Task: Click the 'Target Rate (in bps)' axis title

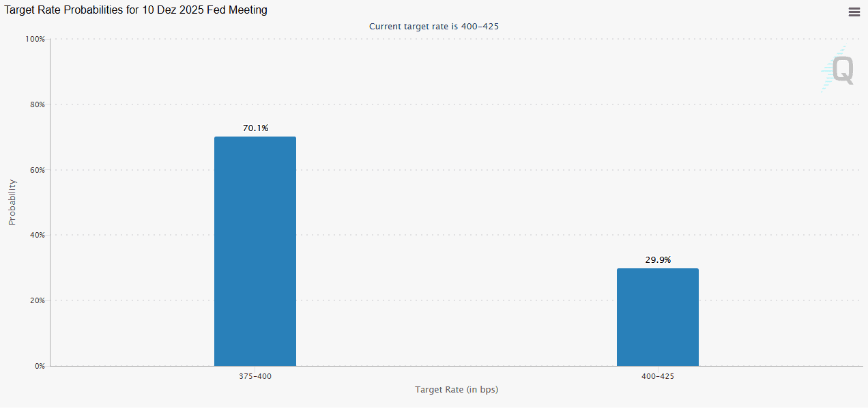Action: pos(456,390)
